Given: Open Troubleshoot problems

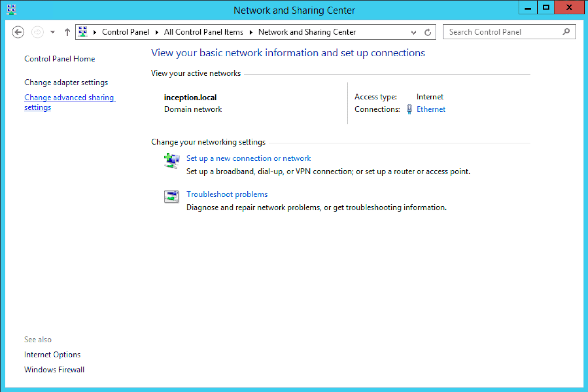Looking at the screenshot, I should point(227,194).
